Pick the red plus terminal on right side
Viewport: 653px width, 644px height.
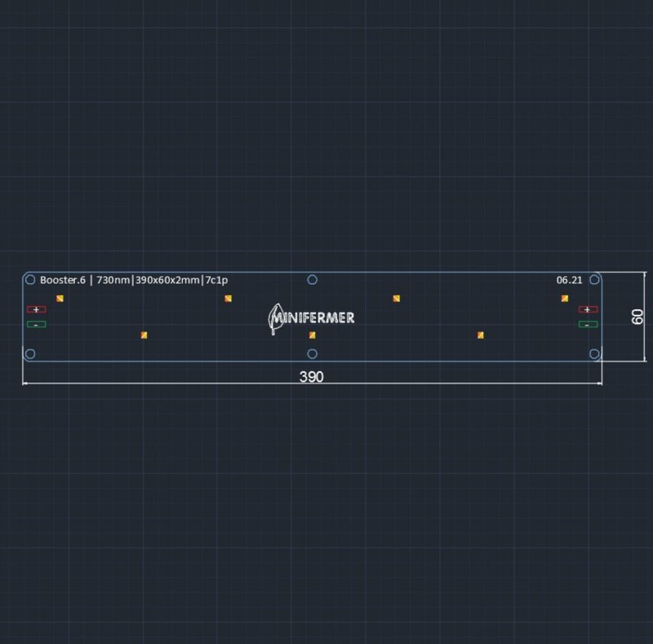tap(588, 309)
